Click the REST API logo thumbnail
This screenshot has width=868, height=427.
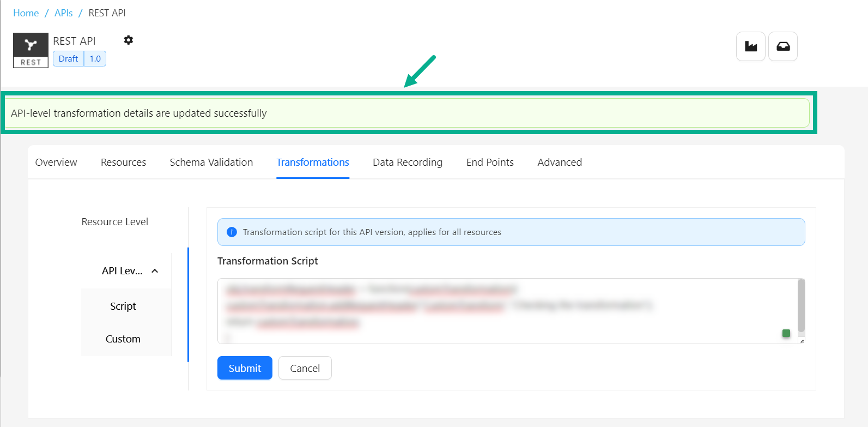(31, 50)
